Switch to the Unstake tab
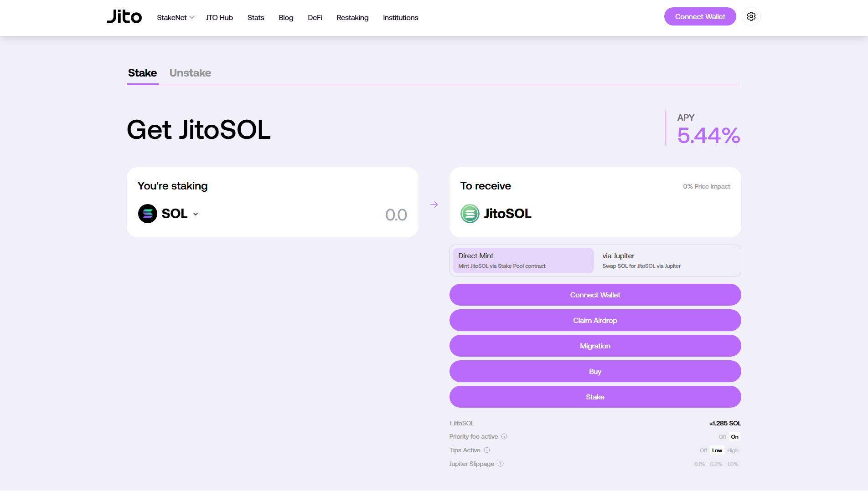Screen dimensions: 868x491 (190, 73)
